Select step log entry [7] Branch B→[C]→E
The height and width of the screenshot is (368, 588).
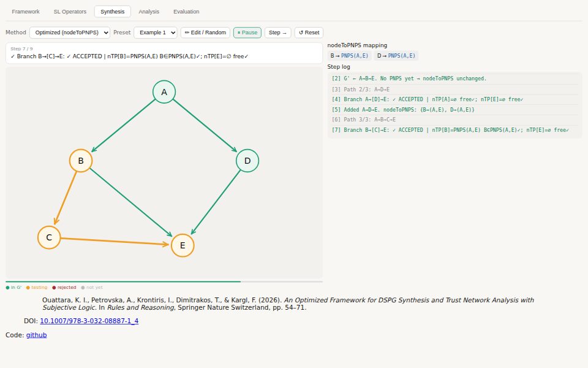454,130
